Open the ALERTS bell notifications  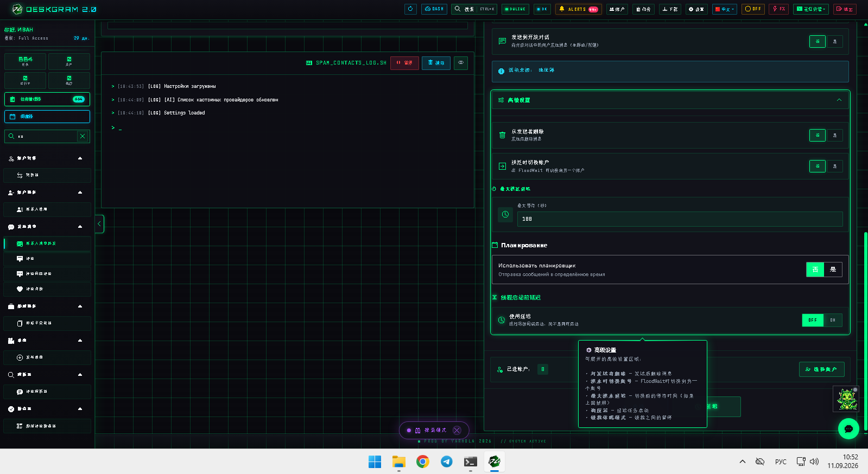click(x=579, y=9)
